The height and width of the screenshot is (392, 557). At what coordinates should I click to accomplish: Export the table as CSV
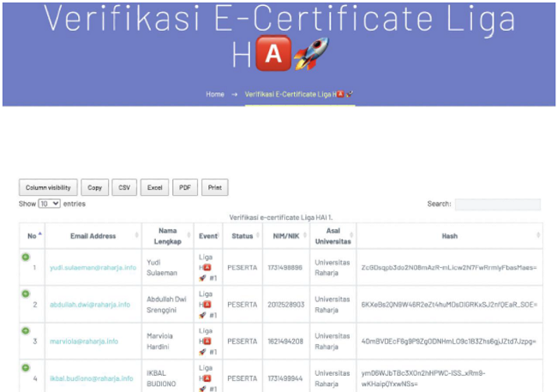click(x=124, y=187)
